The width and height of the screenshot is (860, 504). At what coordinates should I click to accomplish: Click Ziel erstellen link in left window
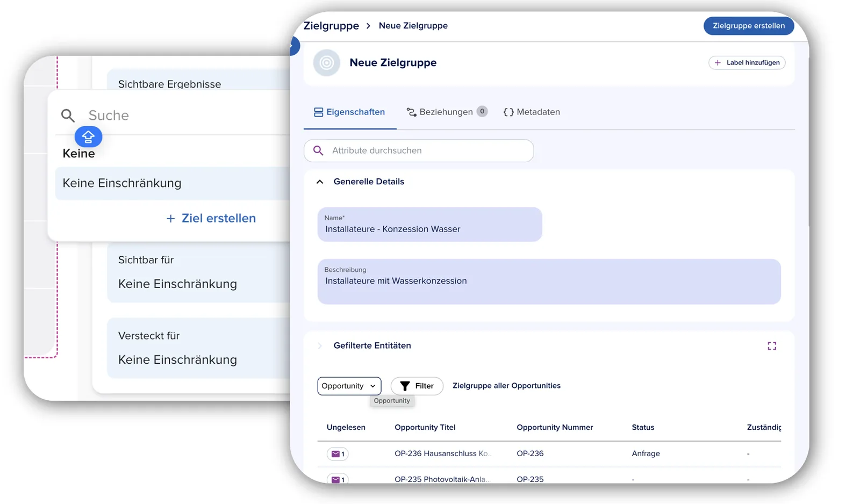[211, 219]
